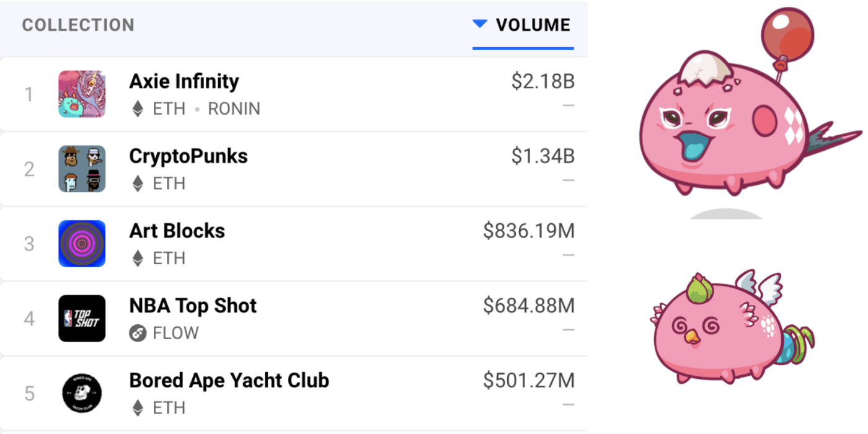This screenshot has height=434, width=868.
Task: Click the FLOW chain icon under NBA Top Shot
Action: [138, 334]
